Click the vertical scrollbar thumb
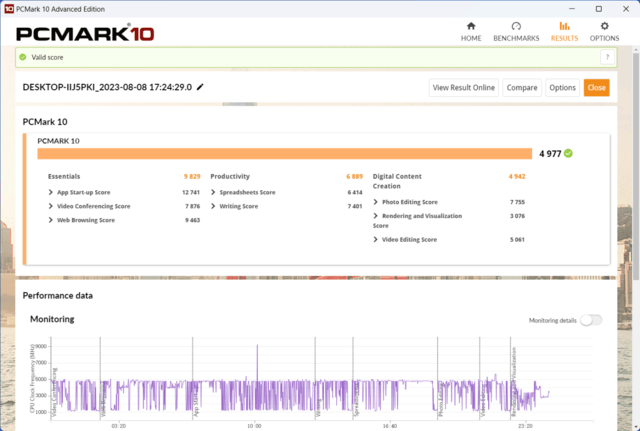Viewport: 640px width, 431px height. [636, 167]
